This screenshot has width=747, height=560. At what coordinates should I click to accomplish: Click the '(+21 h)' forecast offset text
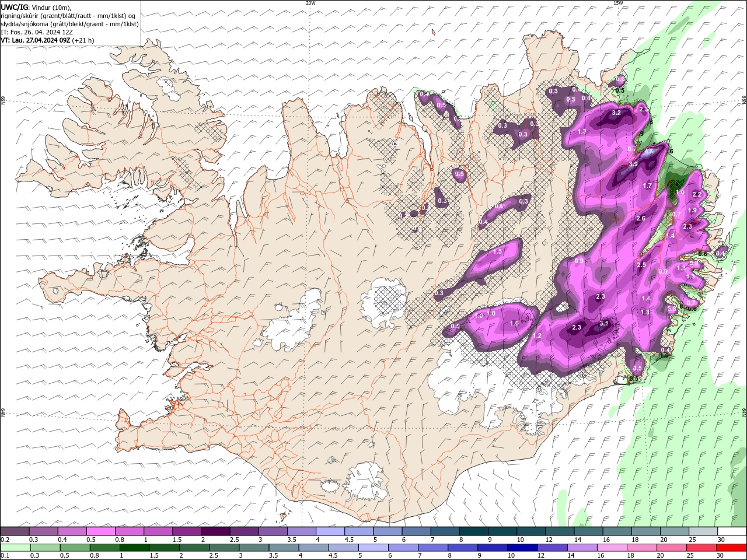[83, 40]
